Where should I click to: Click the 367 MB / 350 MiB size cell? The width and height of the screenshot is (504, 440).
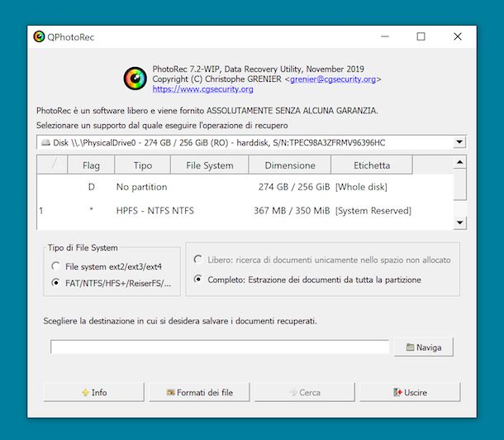point(292,211)
